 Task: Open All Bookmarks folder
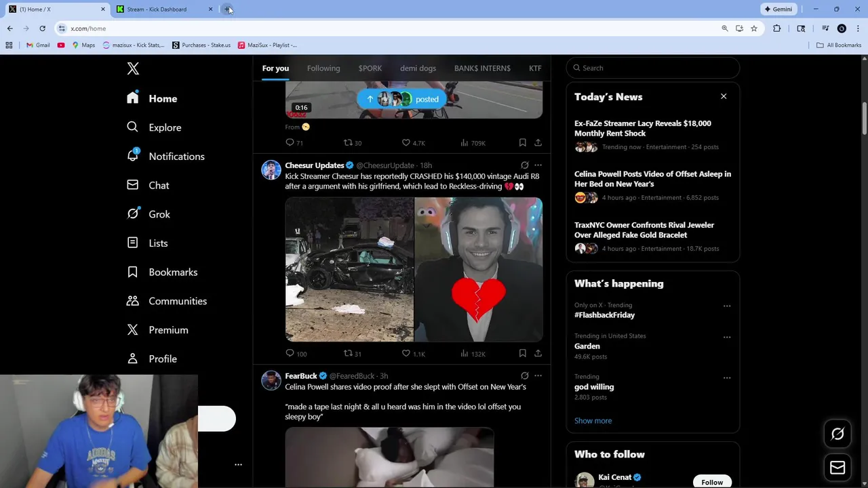(839, 45)
